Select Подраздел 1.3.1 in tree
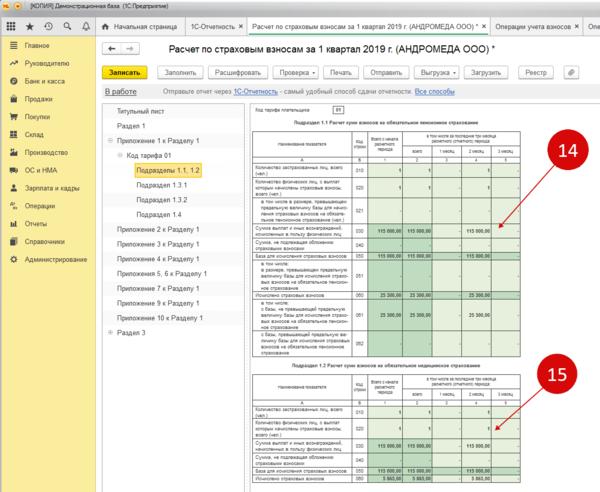 [x=162, y=185]
